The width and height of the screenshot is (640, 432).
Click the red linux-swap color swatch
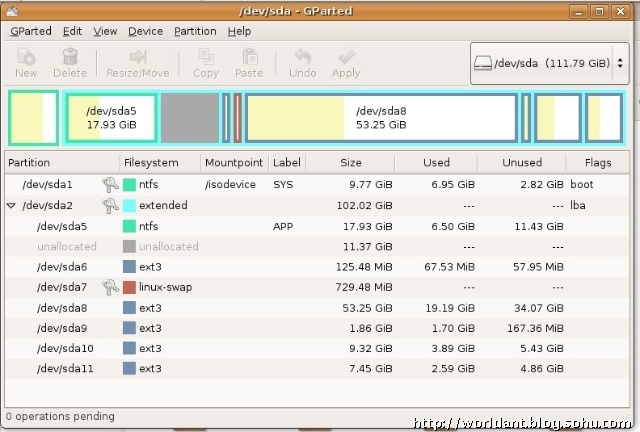pyautogui.click(x=130, y=287)
